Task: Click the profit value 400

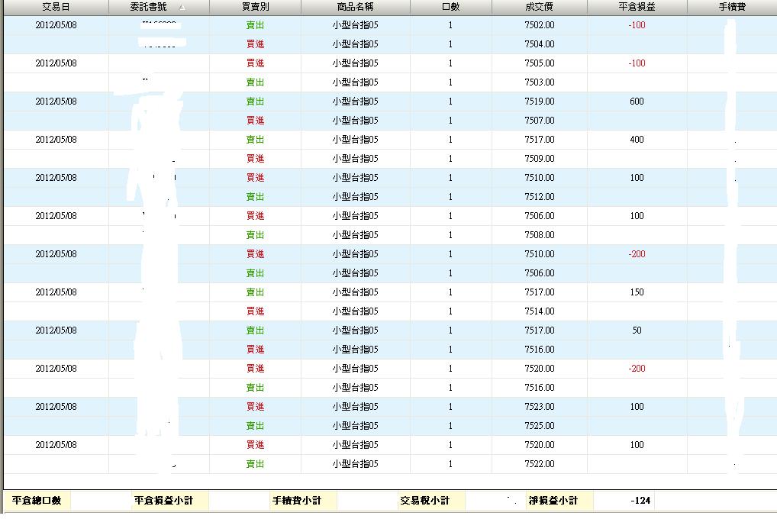Action: click(x=637, y=139)
